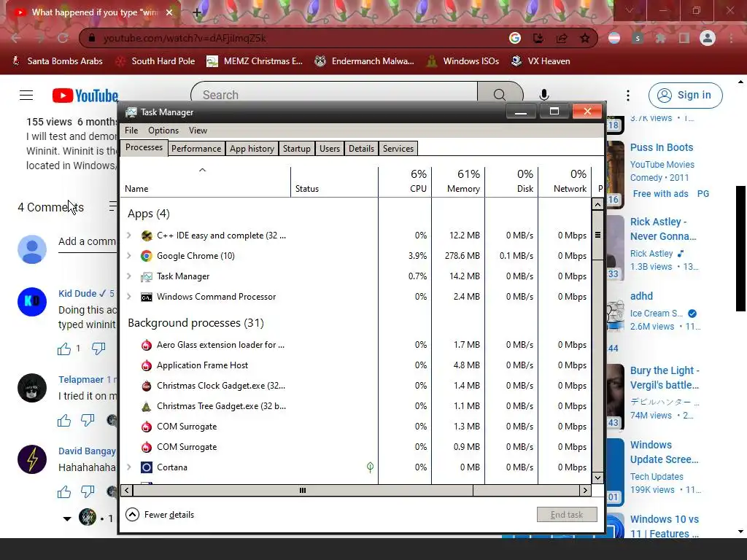Toggle sort order on the Name column
Image resolution: width=747 pixels, height=560 pixels.
pyautogui.click(x=205, y=182)
